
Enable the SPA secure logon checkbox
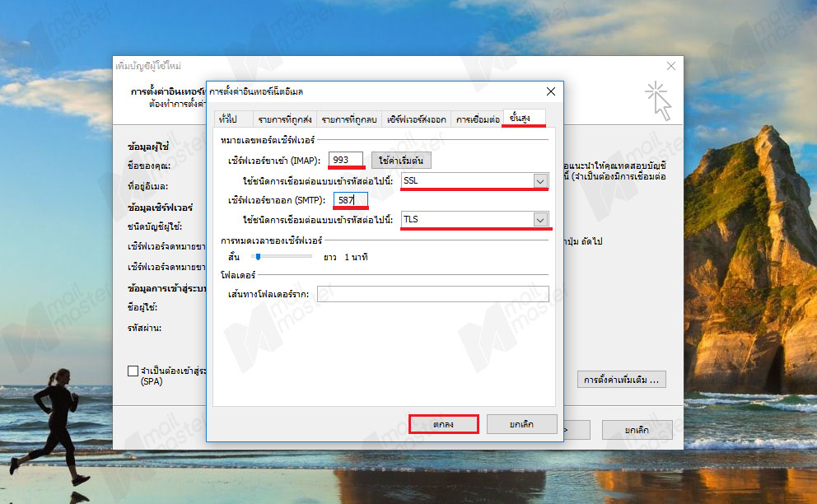(x=133, y=371)
